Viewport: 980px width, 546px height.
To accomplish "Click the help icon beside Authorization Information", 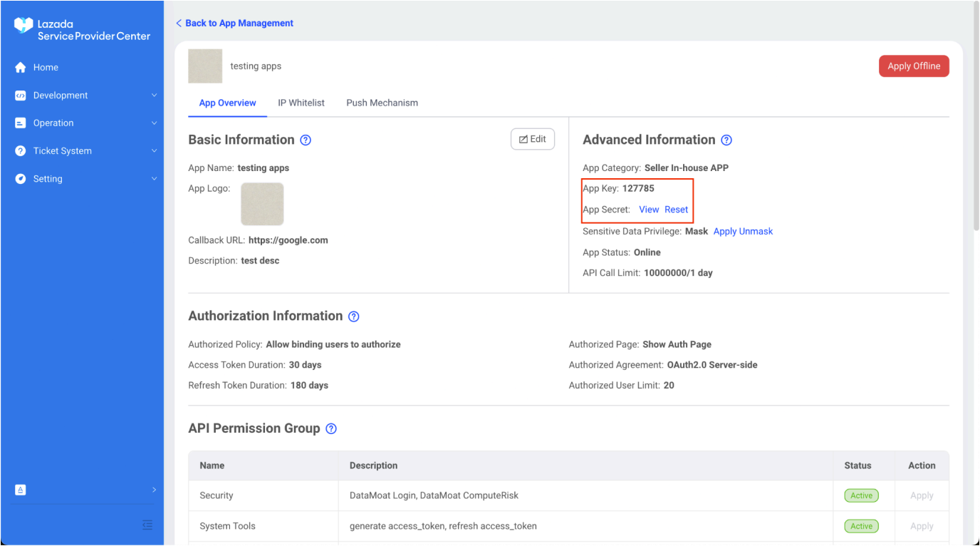I will pyautogui.click(x=354, y=316).
